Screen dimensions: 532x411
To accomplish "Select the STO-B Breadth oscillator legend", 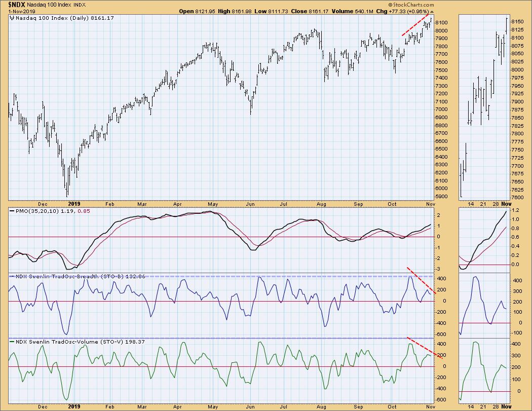I will (78, 276).
